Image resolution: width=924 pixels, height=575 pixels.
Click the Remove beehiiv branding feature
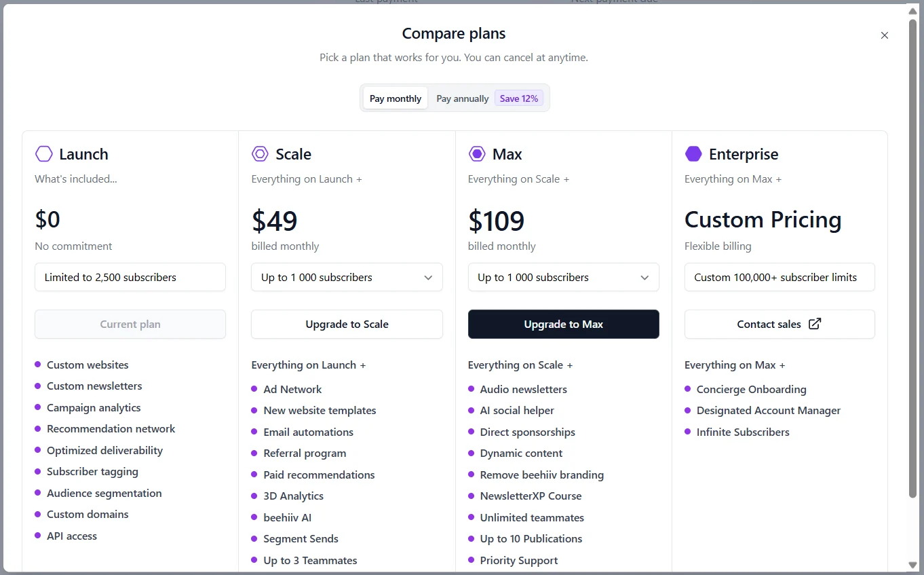[x=541, y=475]
